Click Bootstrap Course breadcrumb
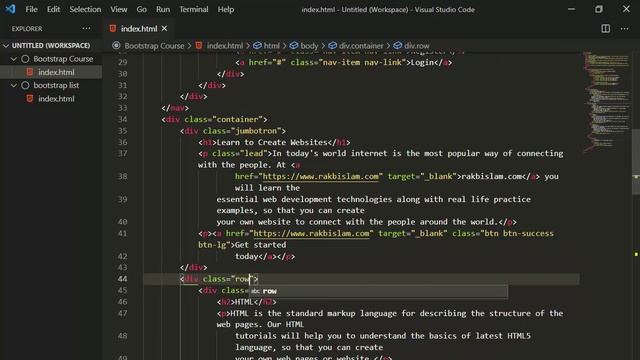640x360 pixels. [x=154, y=46]
